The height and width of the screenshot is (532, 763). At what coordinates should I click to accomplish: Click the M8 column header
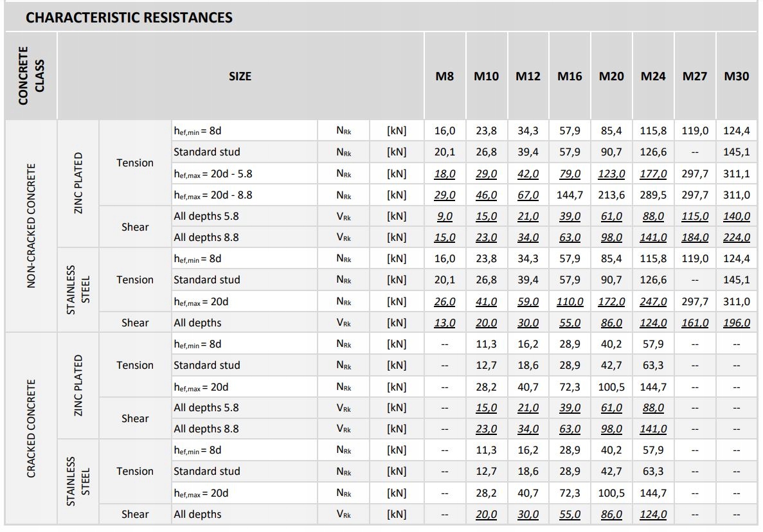coord(445,76)
